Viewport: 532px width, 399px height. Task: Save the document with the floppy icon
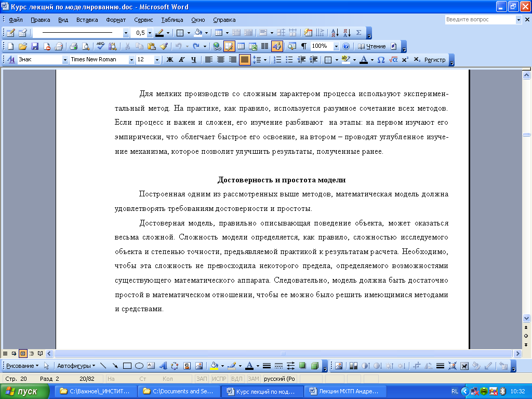tap(35, 46)
